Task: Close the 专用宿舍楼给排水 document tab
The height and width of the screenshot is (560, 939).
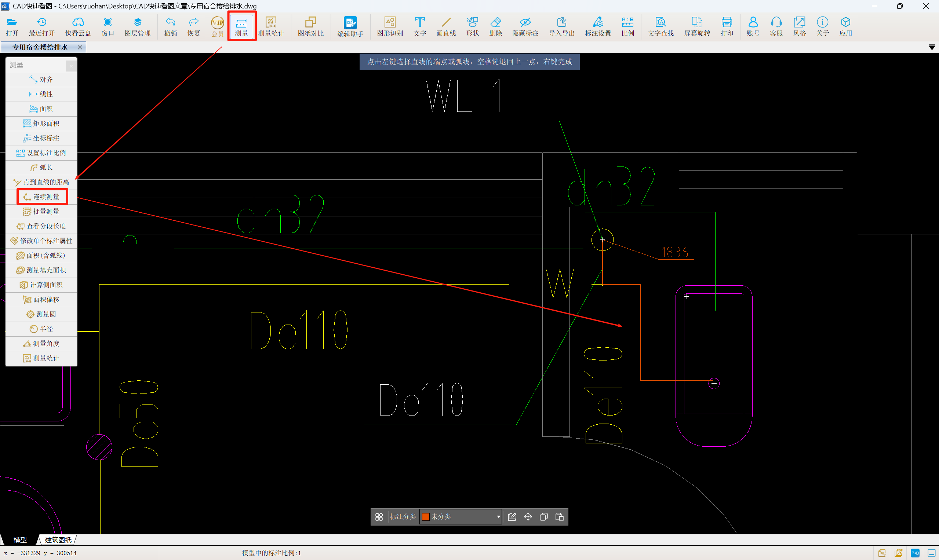Action: (80, 47)
